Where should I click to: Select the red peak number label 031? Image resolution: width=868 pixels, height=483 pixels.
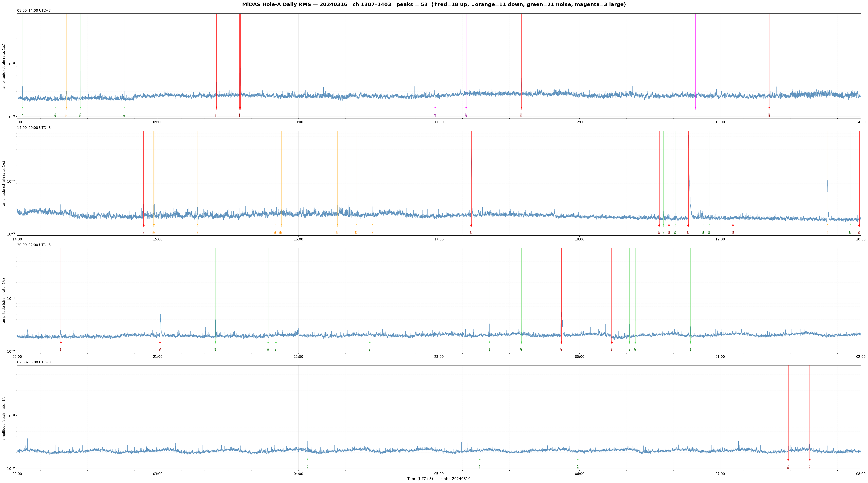click(733, 232)
